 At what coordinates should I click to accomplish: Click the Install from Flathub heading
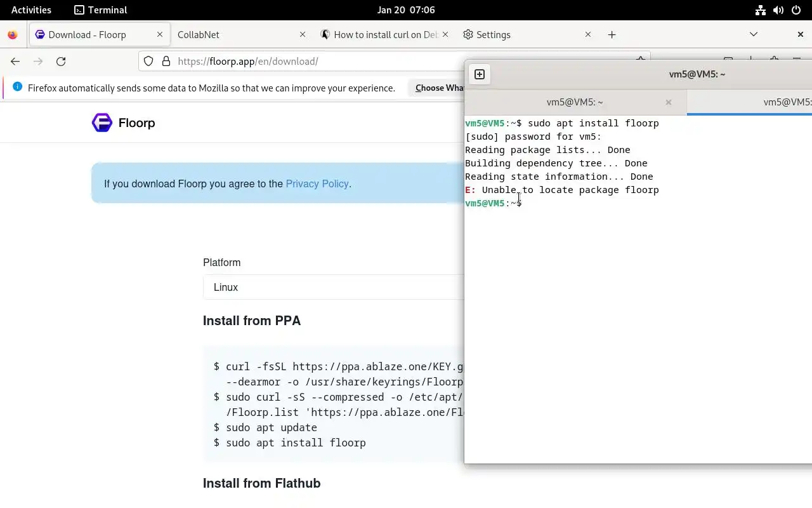[261, 483]
